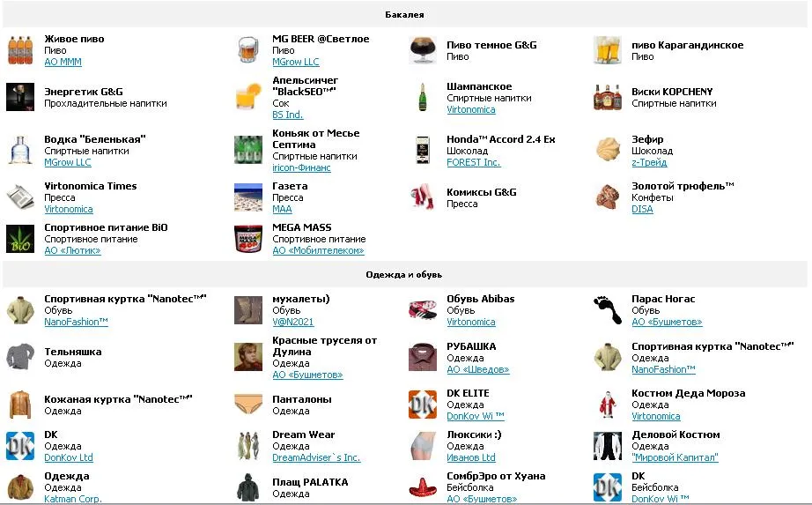Click the Газета beach thumbnail

pyautogui.click(x=248, y=197)
